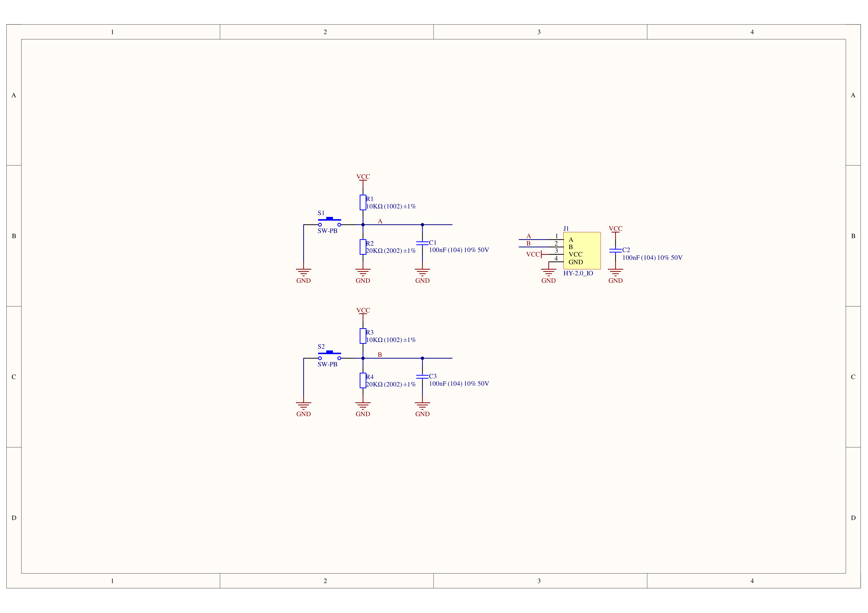Image resolution: width=868 pixels, height=613 pixels.
Task: Click pin number 1 on connector J1
Action: click(556, 236)
